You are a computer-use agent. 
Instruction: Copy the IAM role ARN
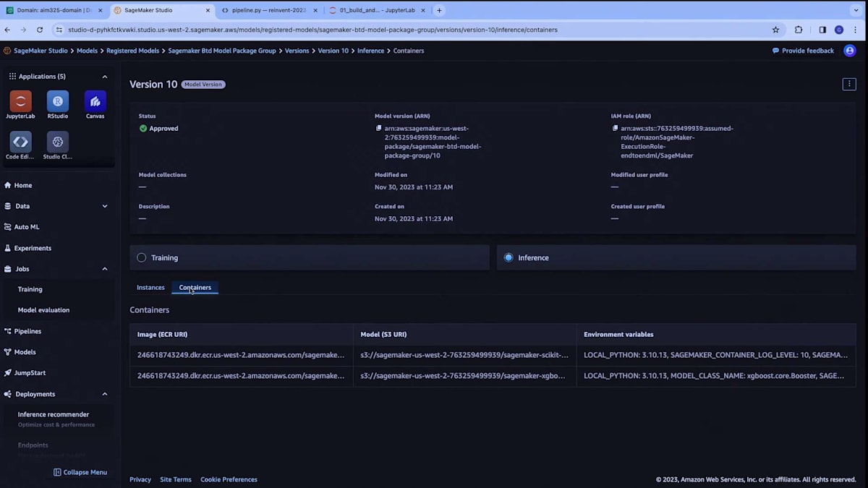pyautogui.click(x=615, y=129)
